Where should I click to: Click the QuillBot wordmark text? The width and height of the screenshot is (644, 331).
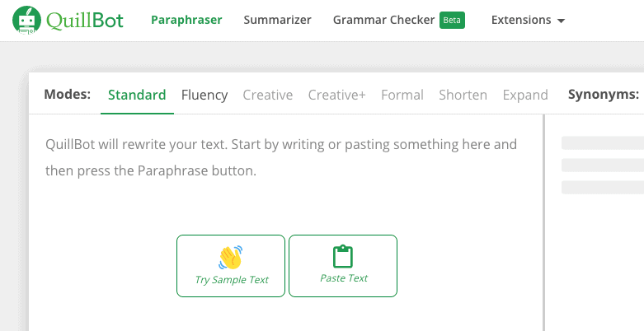pos(85,21)
